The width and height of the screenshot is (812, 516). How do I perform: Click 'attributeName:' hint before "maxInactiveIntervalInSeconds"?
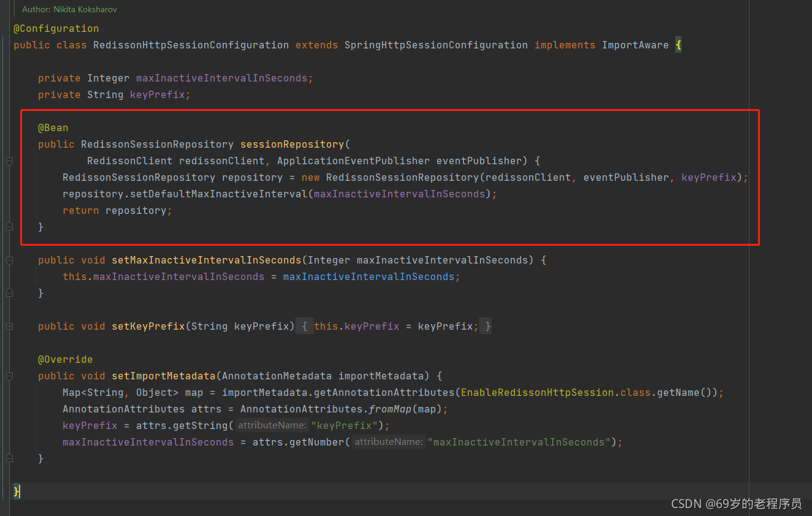pyautogui.click(x=389, y=442)
